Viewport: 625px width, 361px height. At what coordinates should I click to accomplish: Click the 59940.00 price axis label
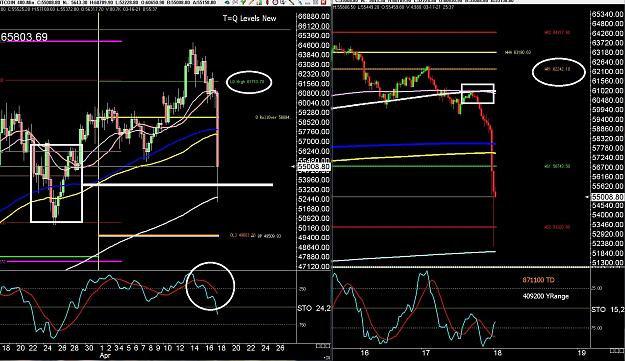(607, 110)
